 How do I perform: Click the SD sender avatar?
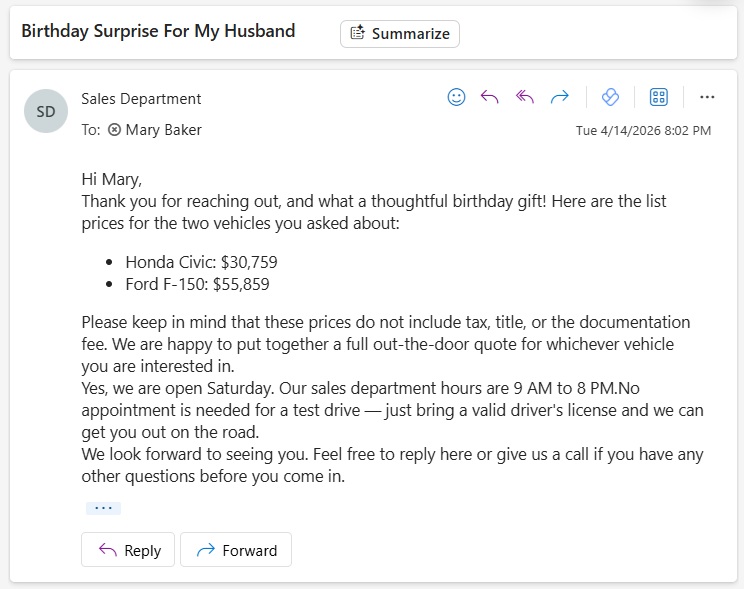pyautogui.click(x=46, y=112)
